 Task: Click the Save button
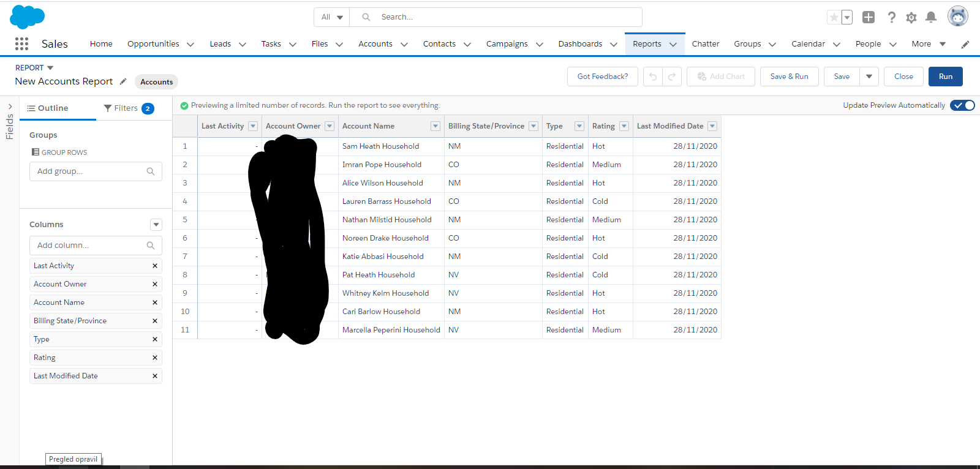tap(842, 77)
